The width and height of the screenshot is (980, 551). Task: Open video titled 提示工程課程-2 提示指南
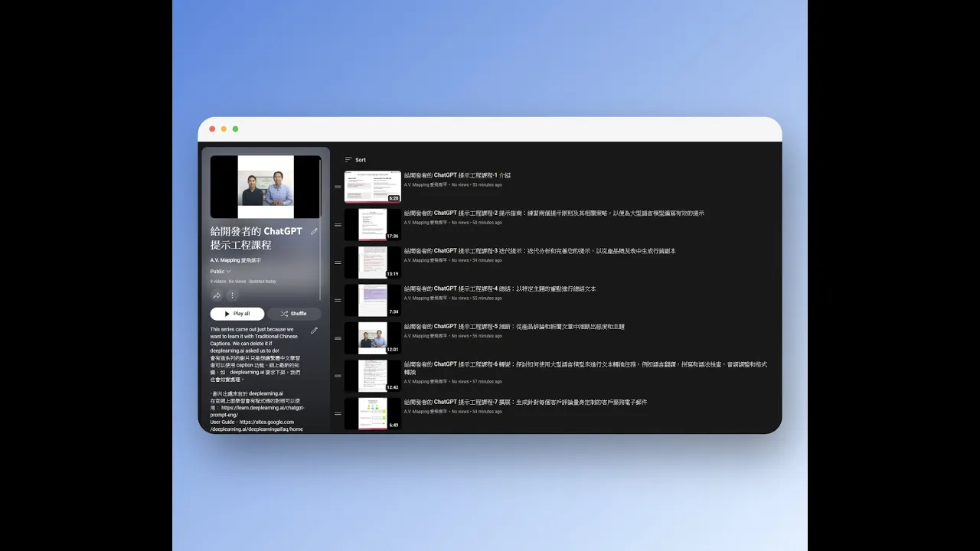[554, 214]
